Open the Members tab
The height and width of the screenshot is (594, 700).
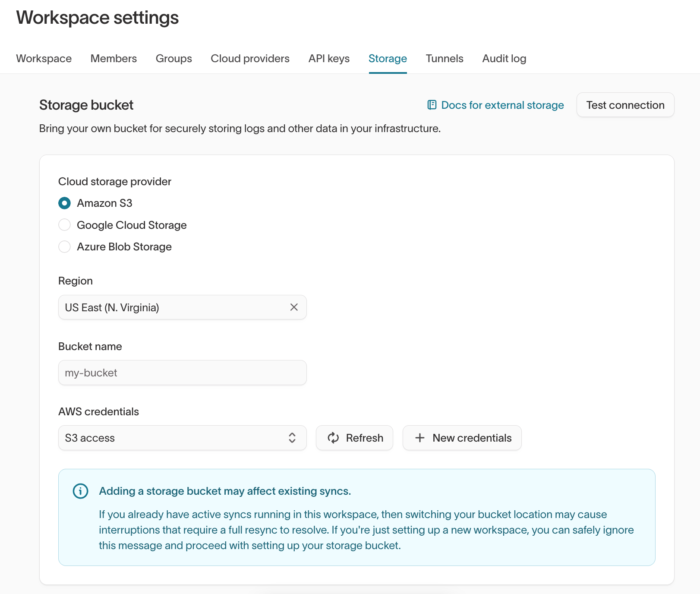114,59
